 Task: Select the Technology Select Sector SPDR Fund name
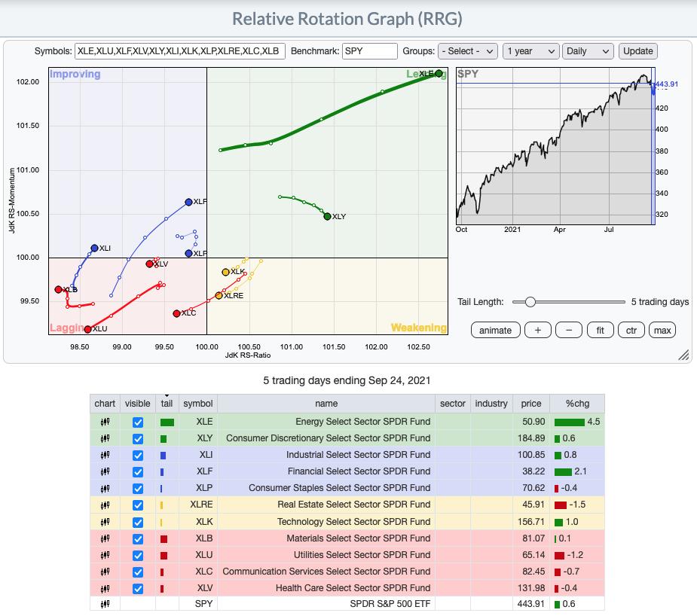[x=354, y=521]
